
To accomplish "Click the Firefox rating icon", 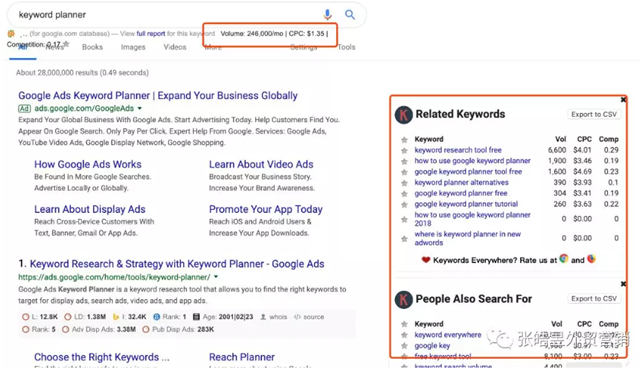I will pos(591,259).
